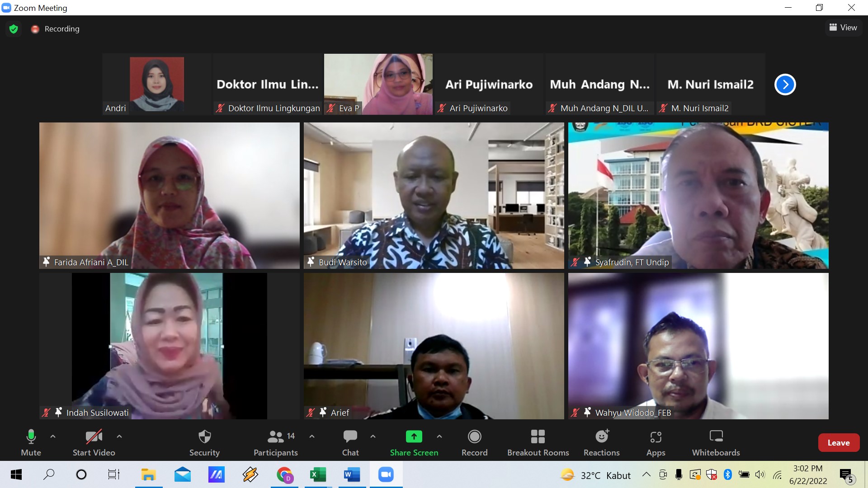Expand chat options arrow beside Chat
This screenshot has height=488, width=868.
[373, 436]
